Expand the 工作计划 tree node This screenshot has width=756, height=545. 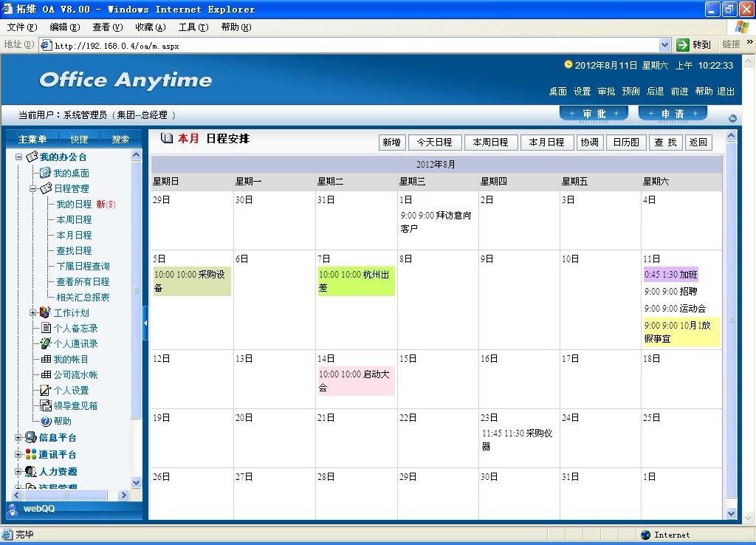(32, 312)
